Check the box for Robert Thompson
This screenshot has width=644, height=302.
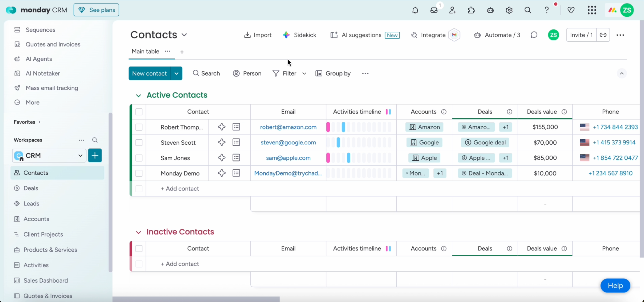pyautogui.click(x=139, y=127)
